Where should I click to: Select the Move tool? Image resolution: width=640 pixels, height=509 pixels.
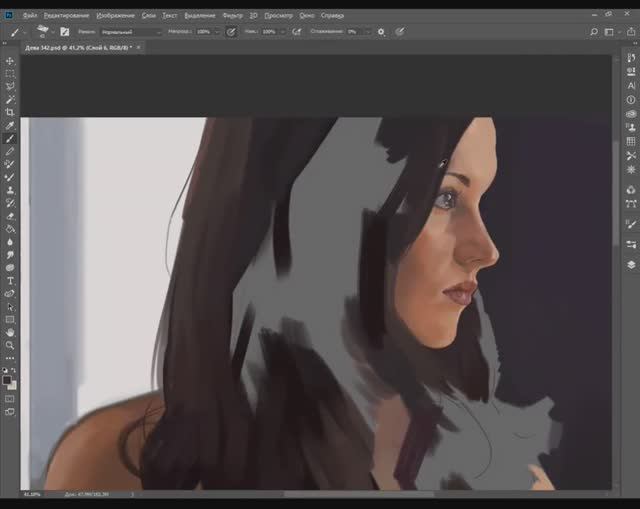pos(10,61)
